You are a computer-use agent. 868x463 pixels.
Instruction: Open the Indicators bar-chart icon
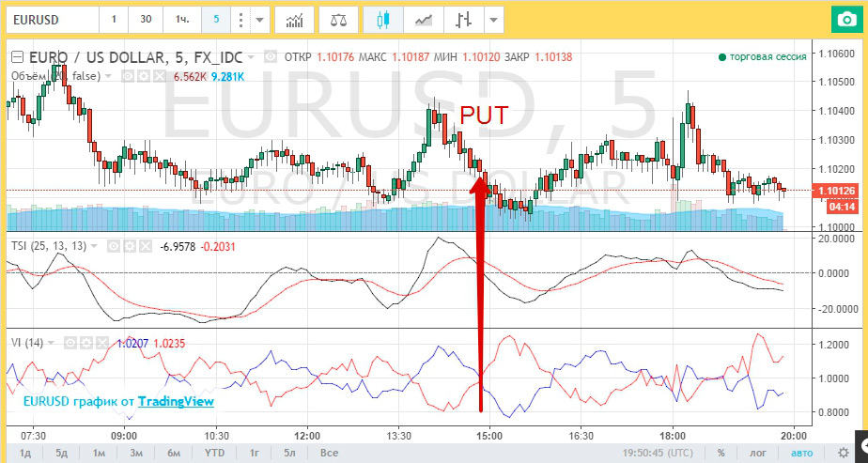pos(295,19)
